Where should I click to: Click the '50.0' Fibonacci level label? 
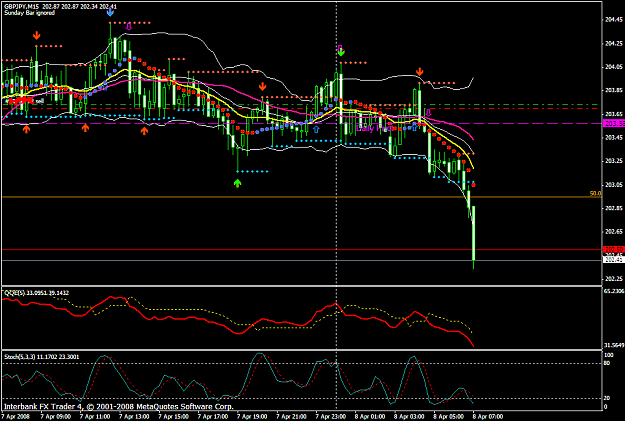click(595, 193)
